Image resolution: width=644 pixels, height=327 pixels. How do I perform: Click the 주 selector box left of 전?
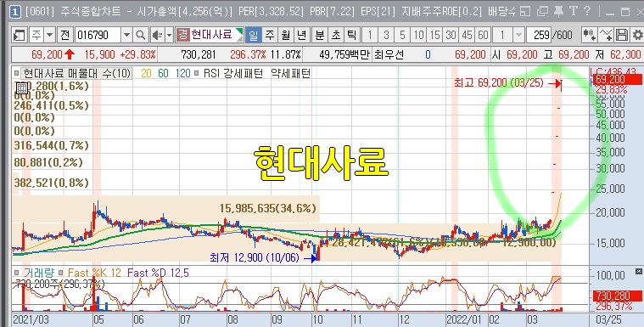pos(37,36)
